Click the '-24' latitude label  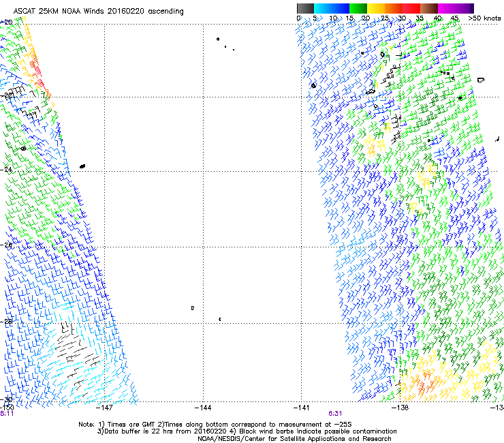pos(7,169)
